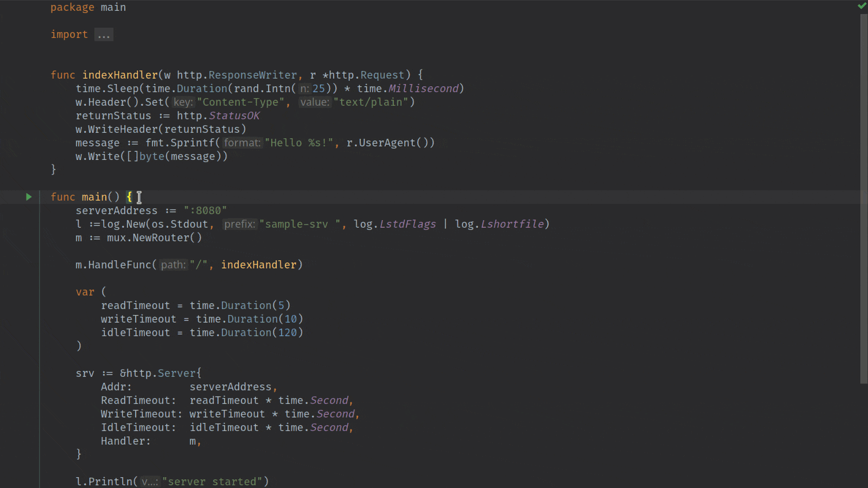Image resolution: width=868 pixels, height=488 pixels.
Task: Select the indexHandler function name
Action: [x=120, y=75]
